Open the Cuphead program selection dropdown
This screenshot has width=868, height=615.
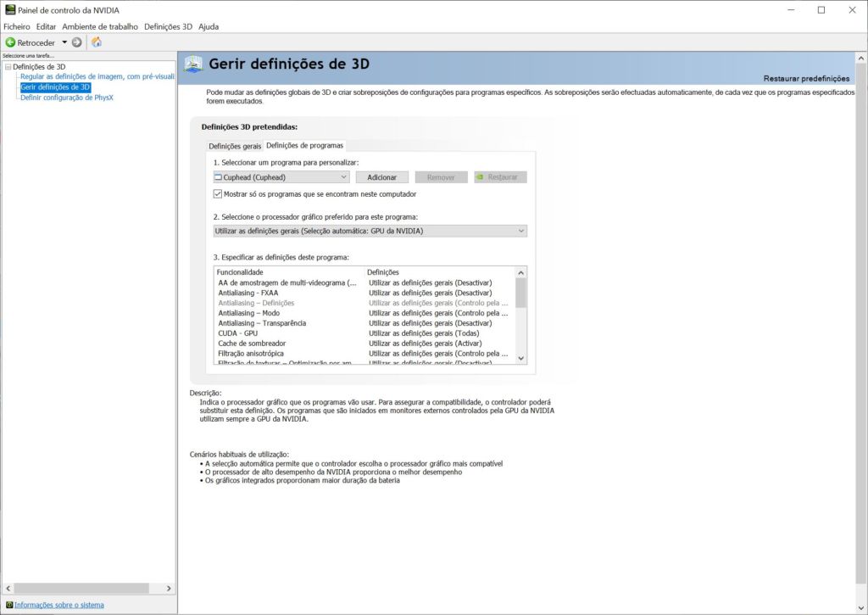click(x=281, y=177)
